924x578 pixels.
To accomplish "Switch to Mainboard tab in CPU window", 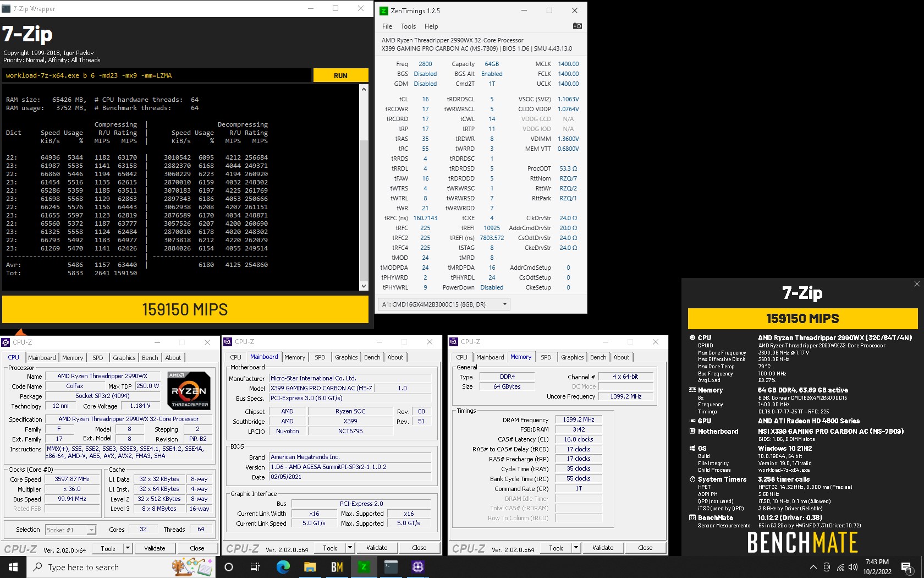I will pyautogui.click(x=42, y=357).
